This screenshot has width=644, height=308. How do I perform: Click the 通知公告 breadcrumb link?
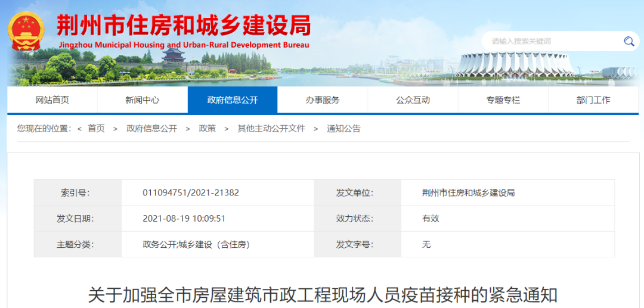click(x=343, y=129)
